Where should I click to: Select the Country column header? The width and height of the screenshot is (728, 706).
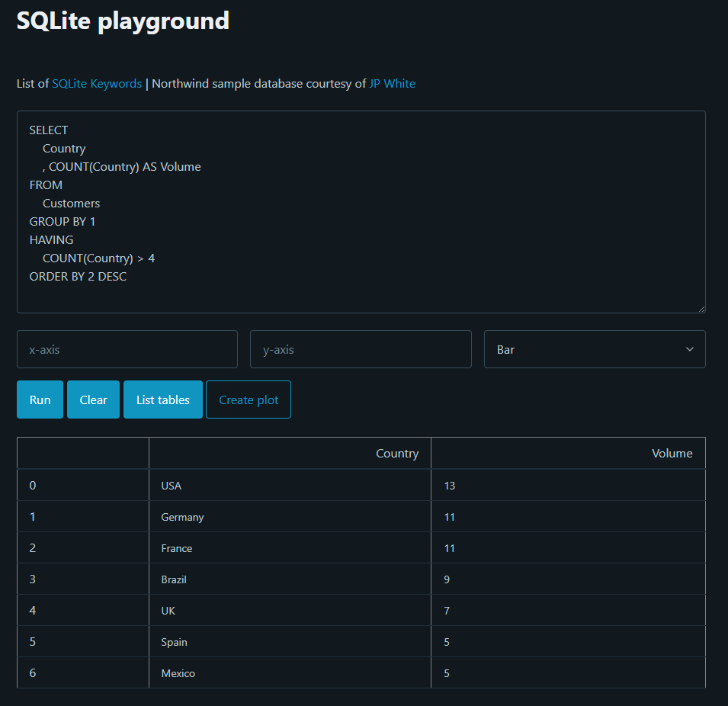pos(397,452)
